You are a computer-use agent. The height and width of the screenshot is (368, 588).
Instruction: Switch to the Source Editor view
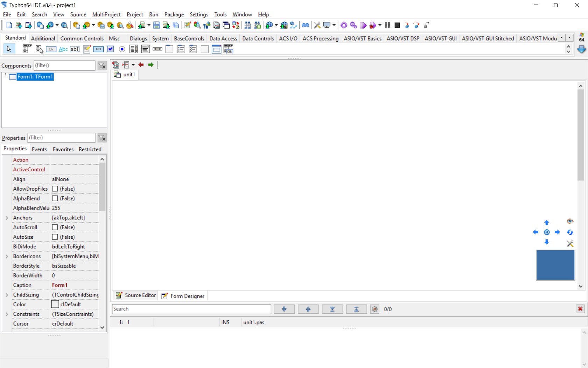(136, 295)
